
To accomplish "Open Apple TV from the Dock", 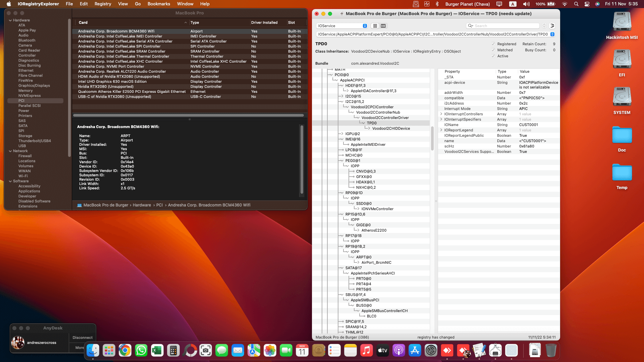I will (x=383, y=351).
